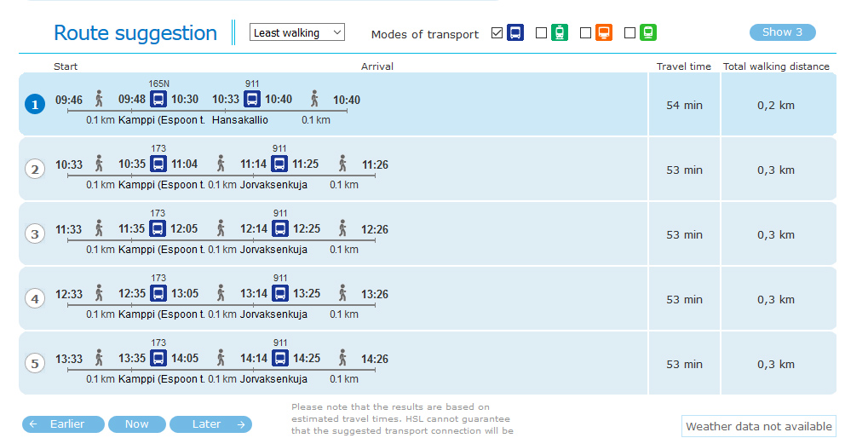
Task: Click the green tram transport mode icon
Action: [x=560, y=32]
